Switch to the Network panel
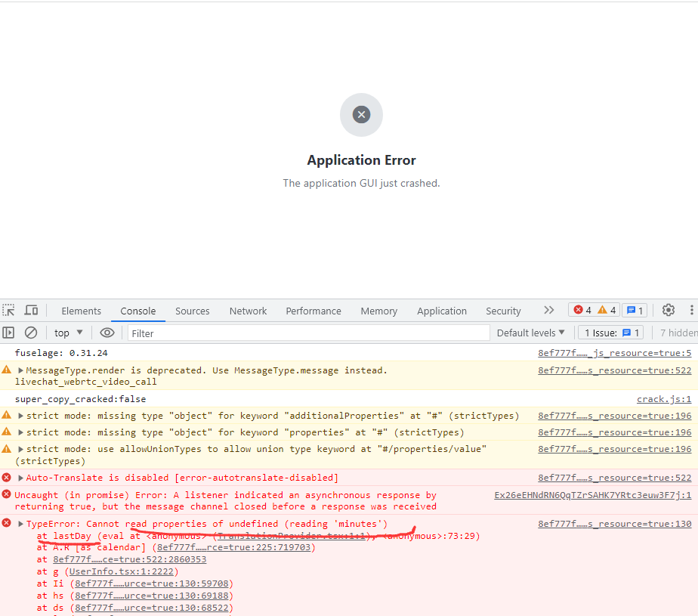 point(248,311)
